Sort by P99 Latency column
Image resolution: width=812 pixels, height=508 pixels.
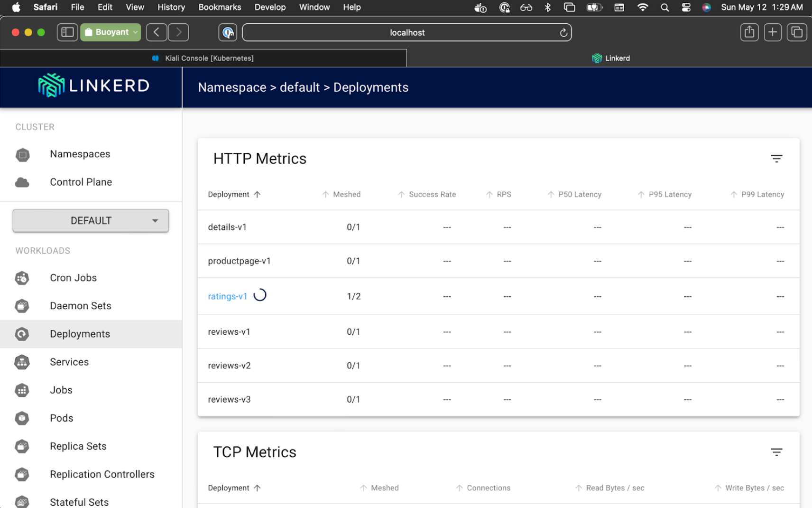click(x=757, y=195)
